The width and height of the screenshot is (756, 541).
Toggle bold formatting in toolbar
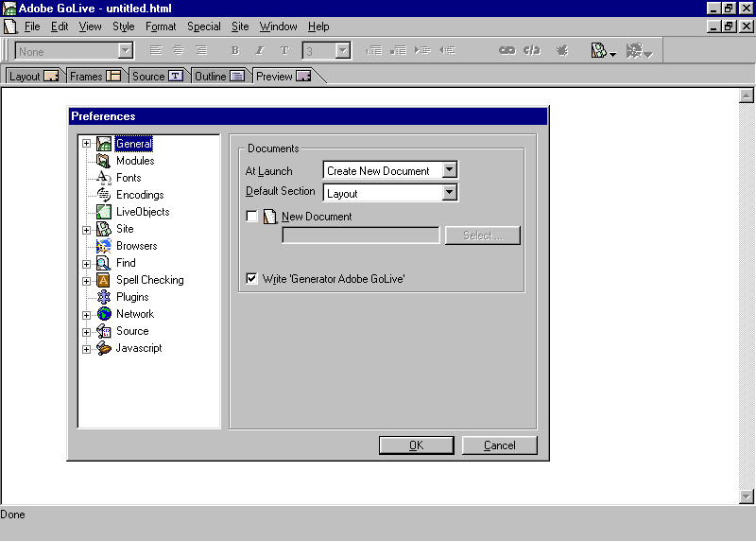point(235,50)
